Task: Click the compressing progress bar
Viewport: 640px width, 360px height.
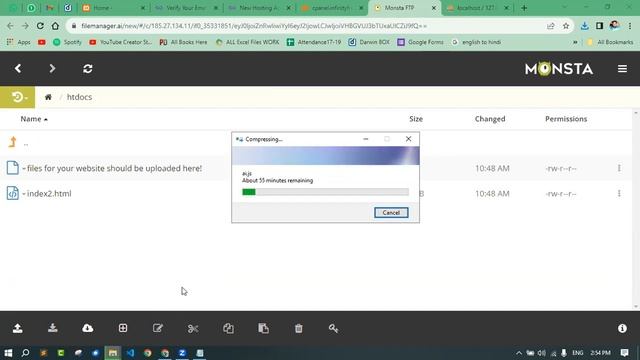Action: (x=325, y=192)
